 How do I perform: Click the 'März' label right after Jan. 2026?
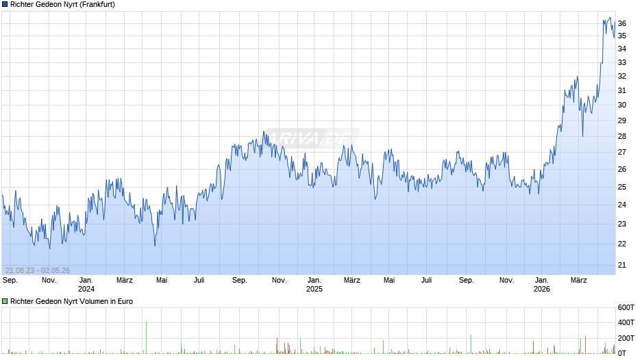[578, 280]
